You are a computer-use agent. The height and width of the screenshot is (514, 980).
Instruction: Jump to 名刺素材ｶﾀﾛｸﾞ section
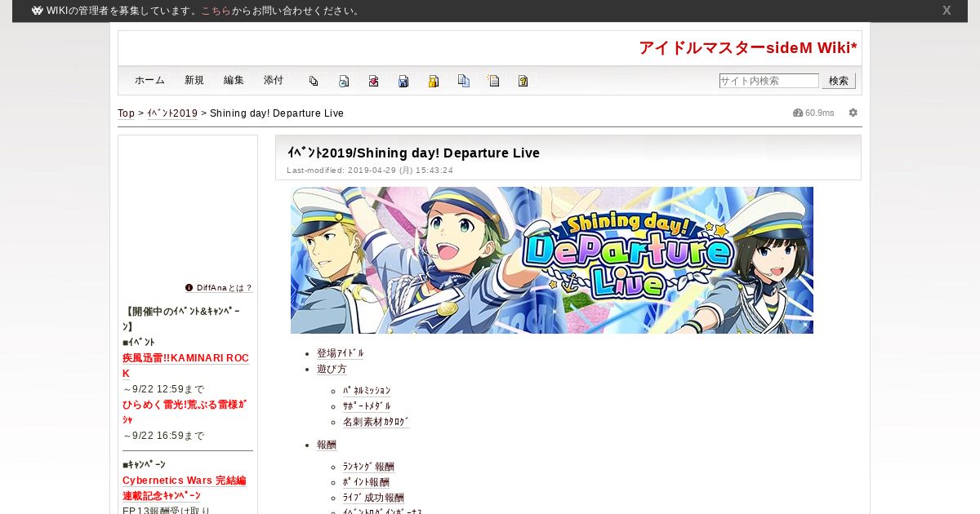376,422
